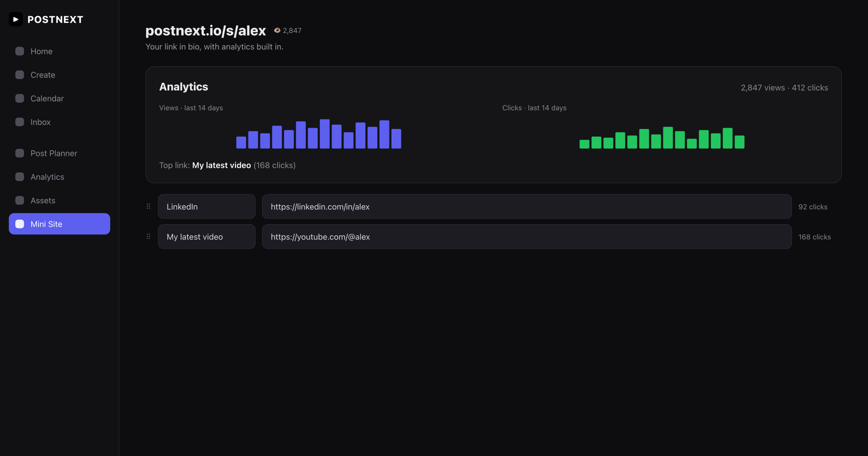Click the Analytics sidebar icon
868x456 pixels.
click(x=20, y=177)
